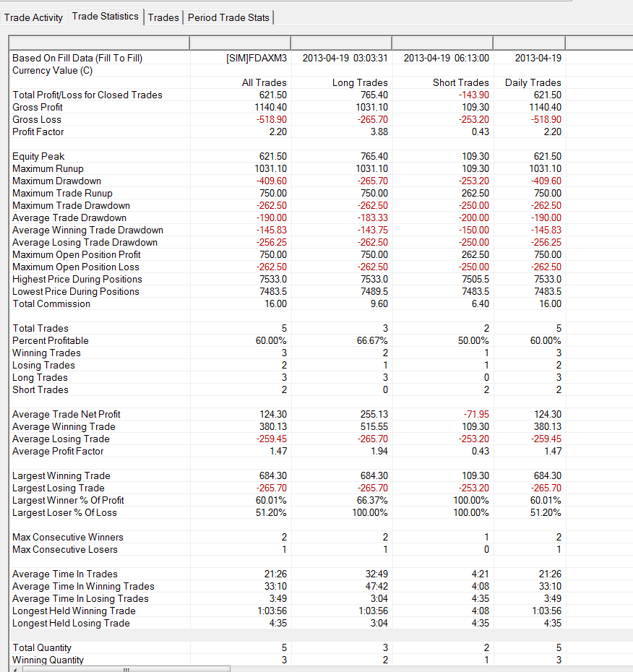Select the 'Gross Profit' row label

[x=38, y=107]
